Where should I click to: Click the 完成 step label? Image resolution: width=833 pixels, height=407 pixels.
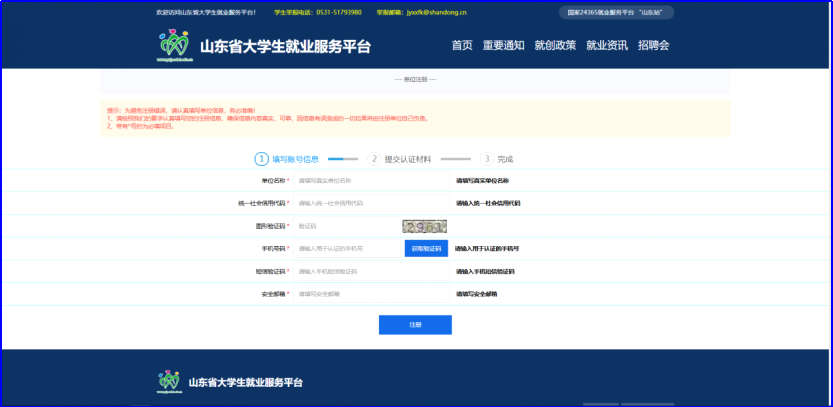[505, 159]
